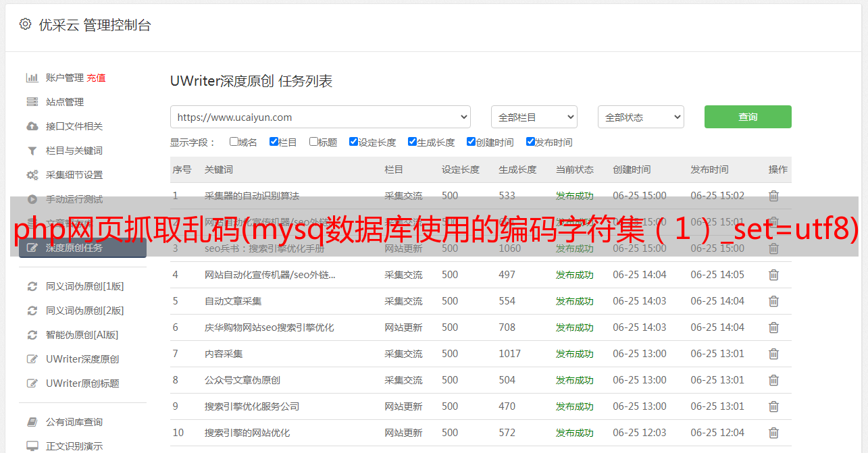The height and width of the screenshot is (453, 868).
Task: Click the 当前状态 column header
Action: 575,169
